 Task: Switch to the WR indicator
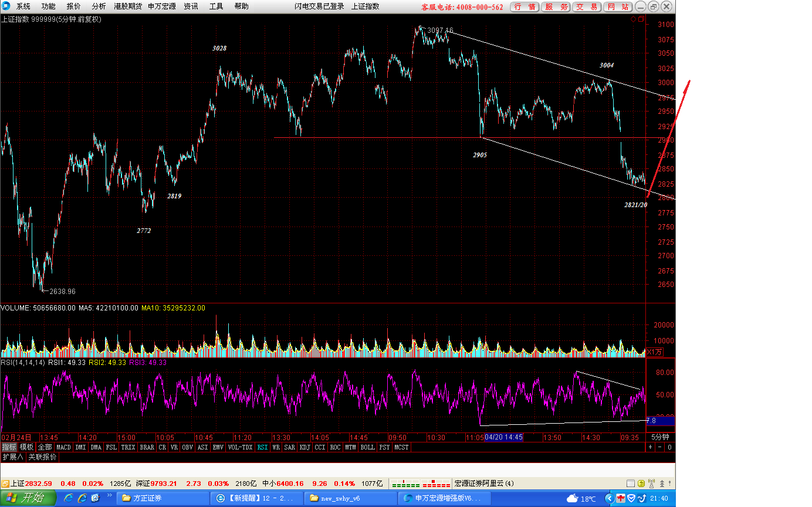[276, 447]
